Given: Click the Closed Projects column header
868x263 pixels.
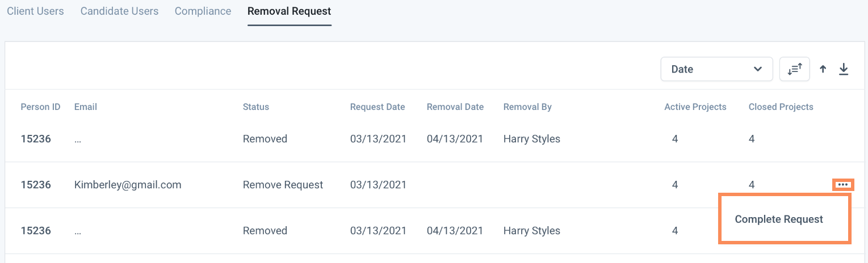Looking at the screenshot, I should [781, 107].
